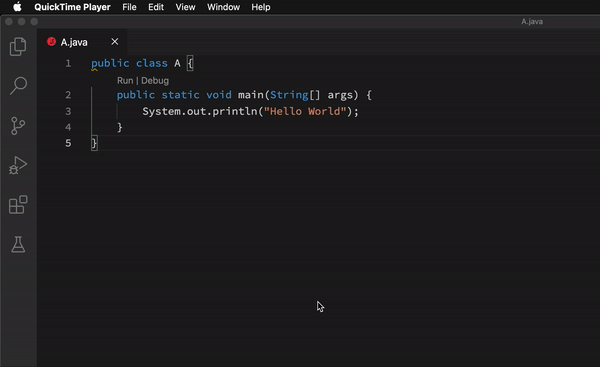600x367 pixels.
Task: Select the A.java tab
Action: pyautogui.click(x=82, y=42)
